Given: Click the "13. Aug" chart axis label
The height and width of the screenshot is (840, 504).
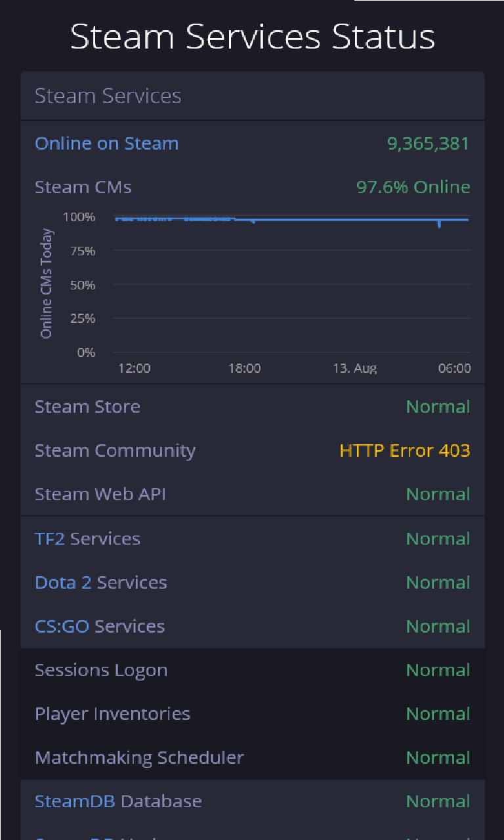Looking at the screenshot, I should (354, 368).
